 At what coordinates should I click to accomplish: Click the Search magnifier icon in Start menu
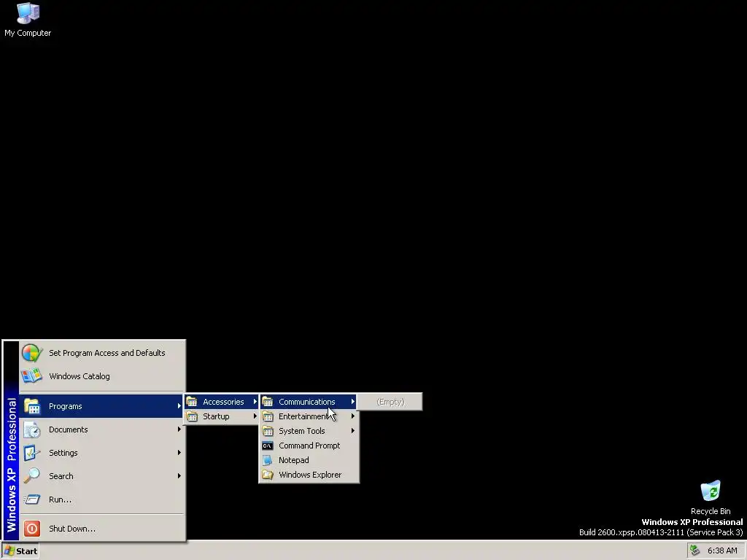click(32, 475)
